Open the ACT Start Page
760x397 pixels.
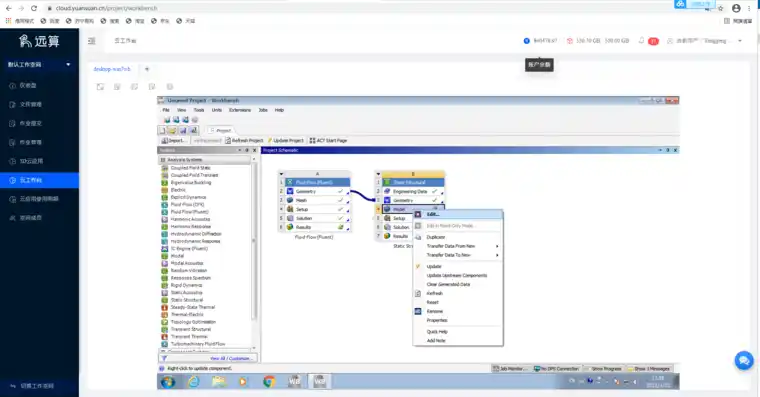328,141
